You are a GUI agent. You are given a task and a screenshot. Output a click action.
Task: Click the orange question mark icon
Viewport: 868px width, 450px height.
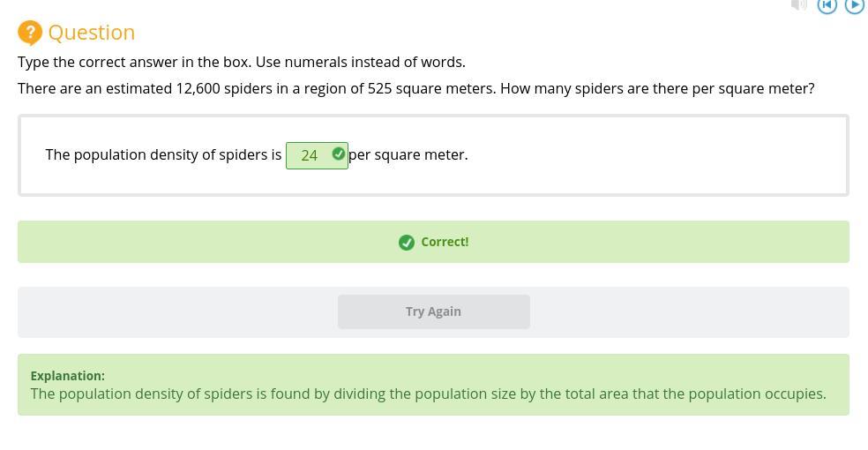[x=30, y=33]
